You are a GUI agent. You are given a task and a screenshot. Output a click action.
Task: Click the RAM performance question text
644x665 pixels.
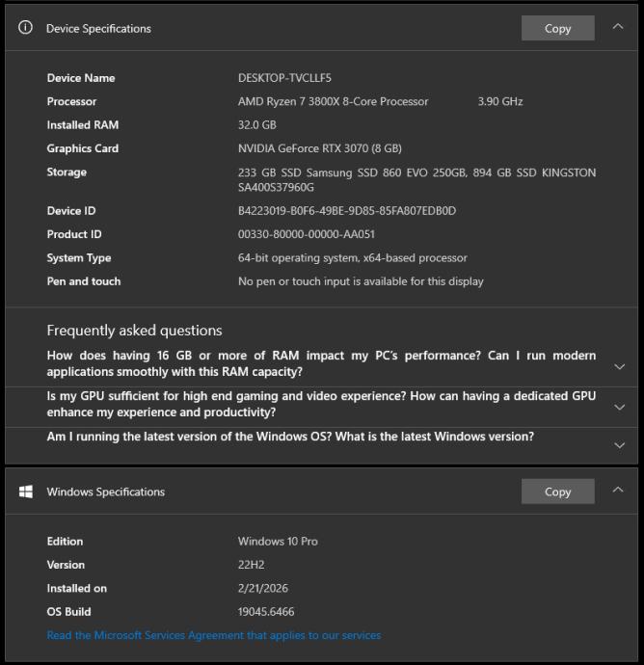point(321,363)
